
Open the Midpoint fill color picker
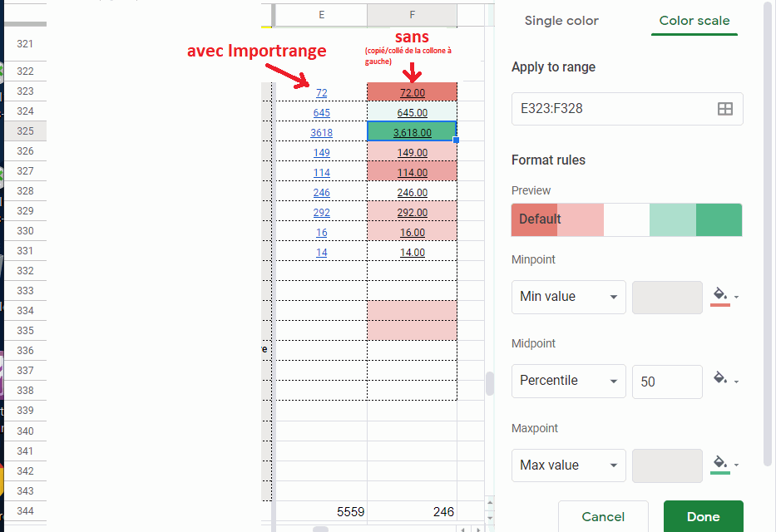pyautogui.click(x=724, y=380)
